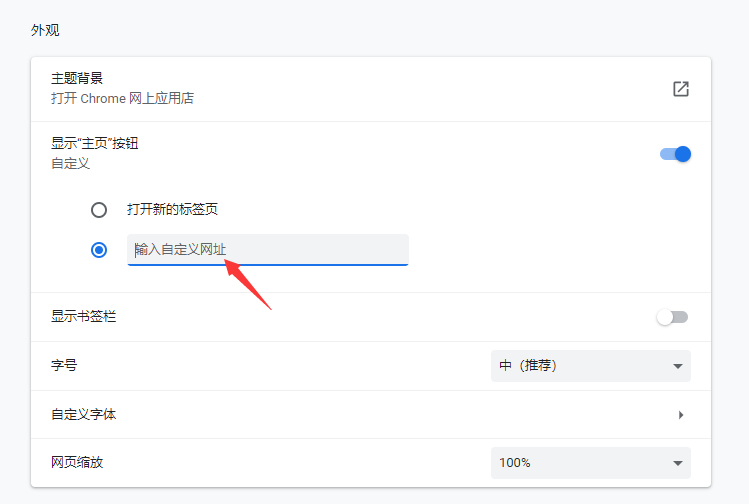
Task: Click the 打开新的标签页 label text
Action: [172, 210]
